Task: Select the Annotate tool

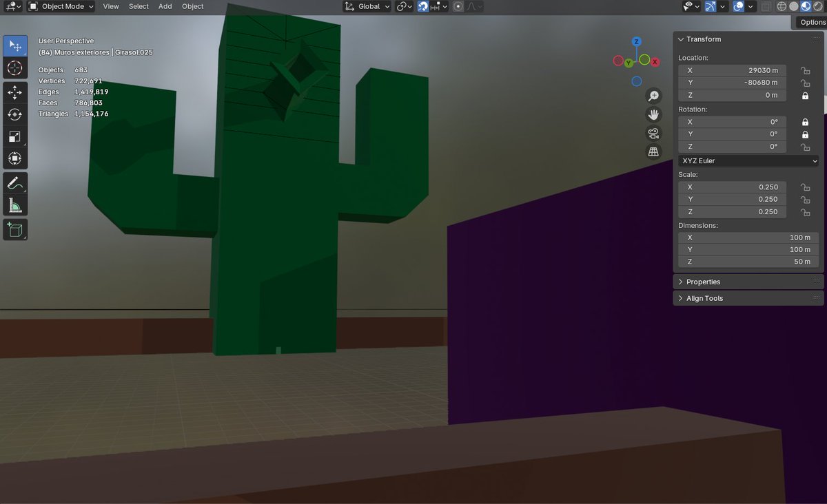Action: pyautogui.click(x=15, y=183)
